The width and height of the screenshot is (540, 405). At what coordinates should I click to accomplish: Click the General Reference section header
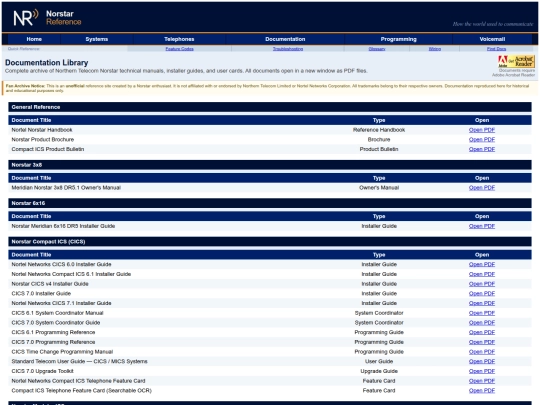pos(270,107)
